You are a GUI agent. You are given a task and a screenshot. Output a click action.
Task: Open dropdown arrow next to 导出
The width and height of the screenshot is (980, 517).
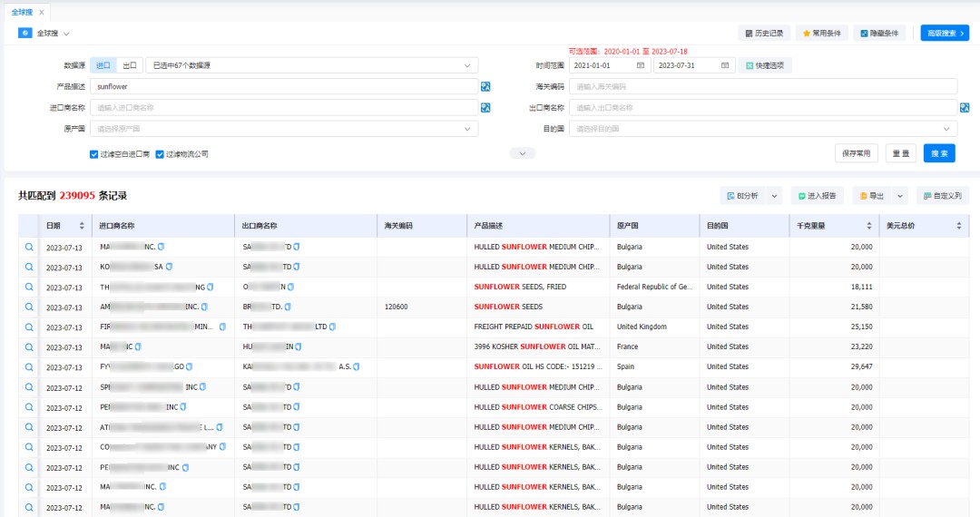click(900, 196)
